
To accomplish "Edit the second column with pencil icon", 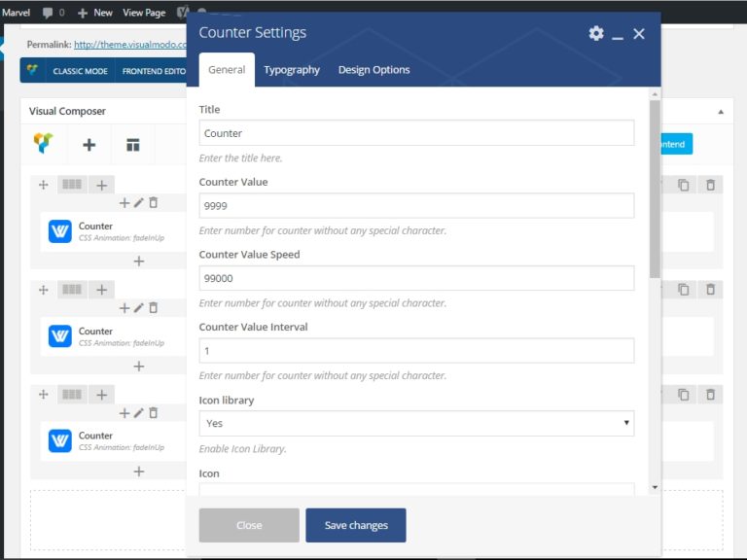I will pos(139,308).
